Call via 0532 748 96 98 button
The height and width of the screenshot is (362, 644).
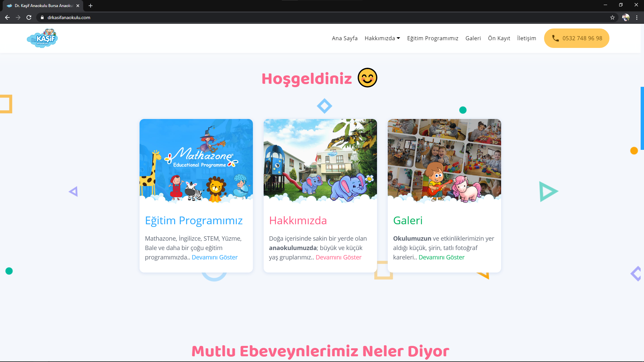coord(576,38)
